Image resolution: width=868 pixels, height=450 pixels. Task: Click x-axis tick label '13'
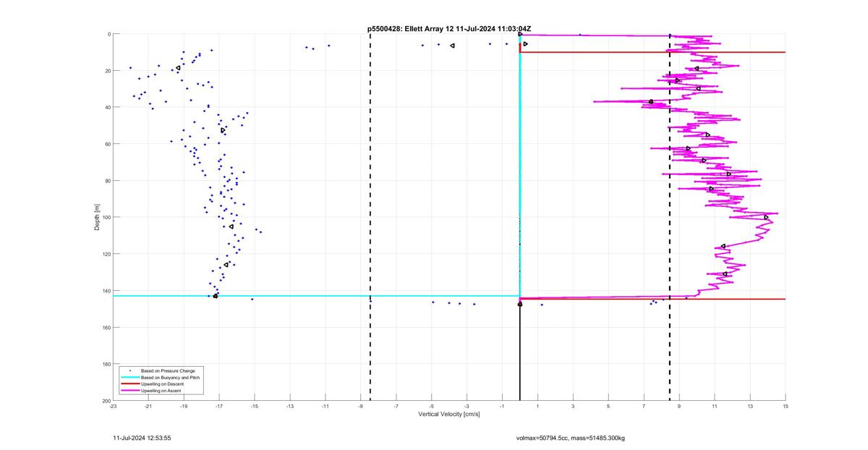pyautogui.click(x=750, y=407)
